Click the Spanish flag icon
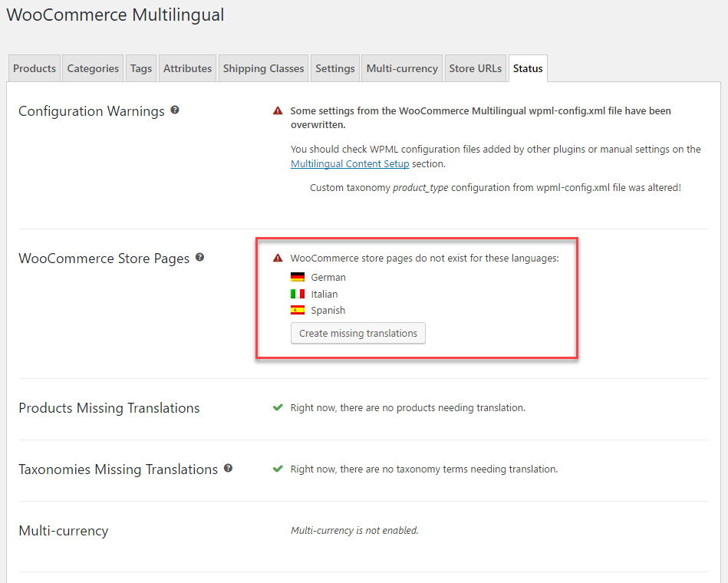The width and height of the screenshot is (728, 583). coord(298,310)
